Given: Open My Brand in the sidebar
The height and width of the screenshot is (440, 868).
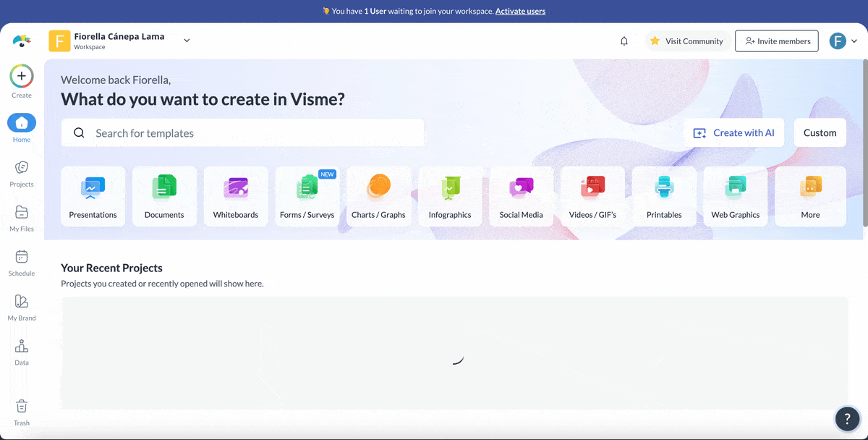Looking at the screenshot, I should coord(21,307).
